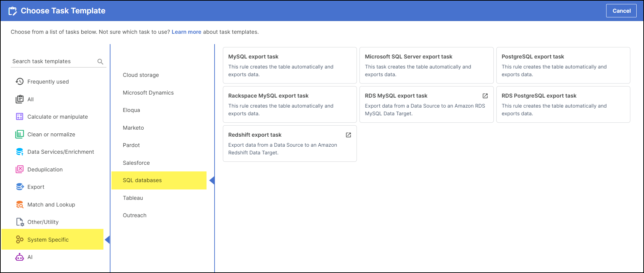This screenshot has width=644, height=273.
Task: Click the Export database icon
Action: pyautogui.click(x=20, y=187)
